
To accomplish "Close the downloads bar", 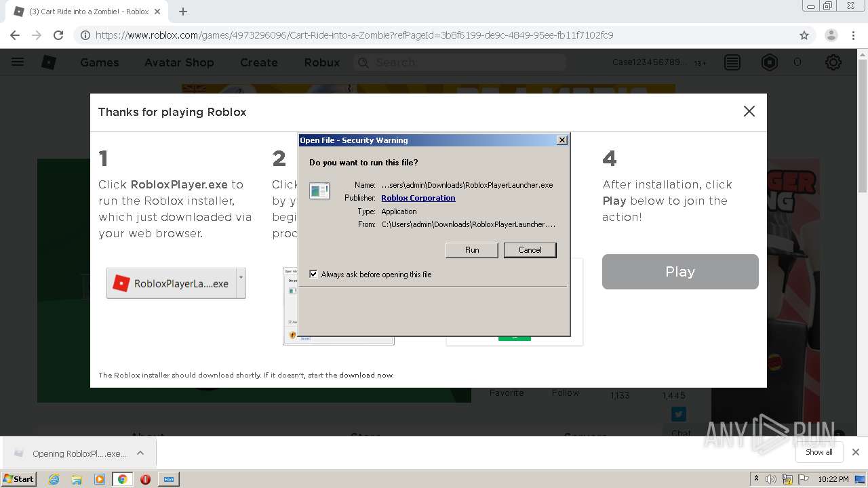I will (x=855, y=452).
